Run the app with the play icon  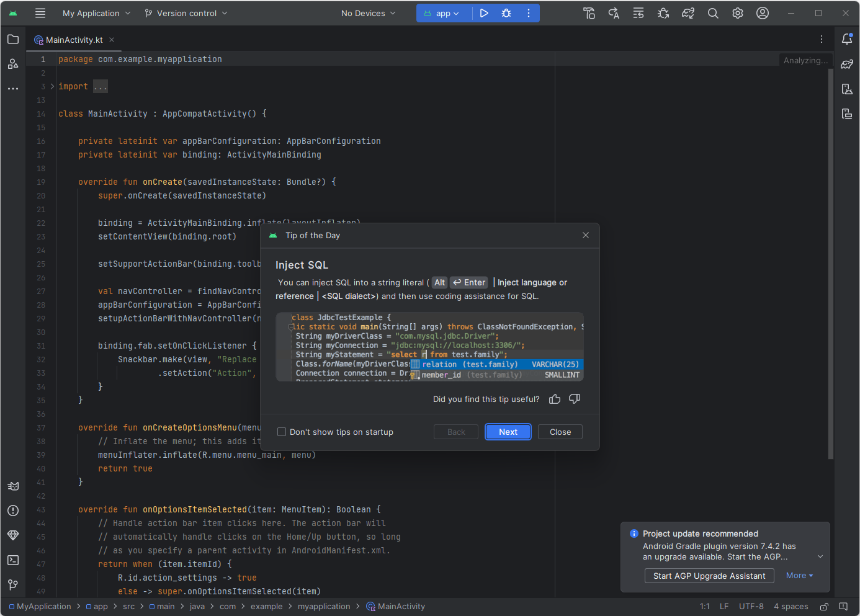[484, 13]
